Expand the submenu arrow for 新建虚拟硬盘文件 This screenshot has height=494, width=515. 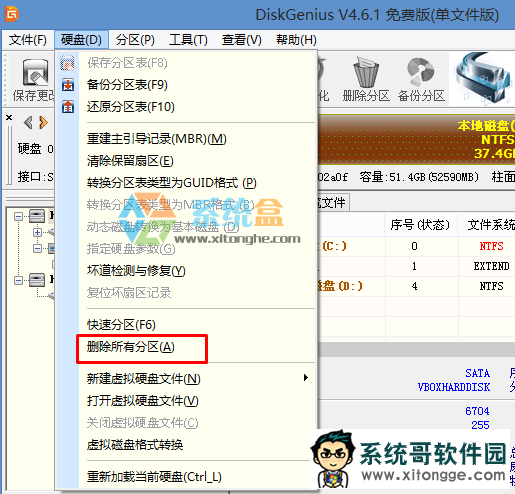306,378
